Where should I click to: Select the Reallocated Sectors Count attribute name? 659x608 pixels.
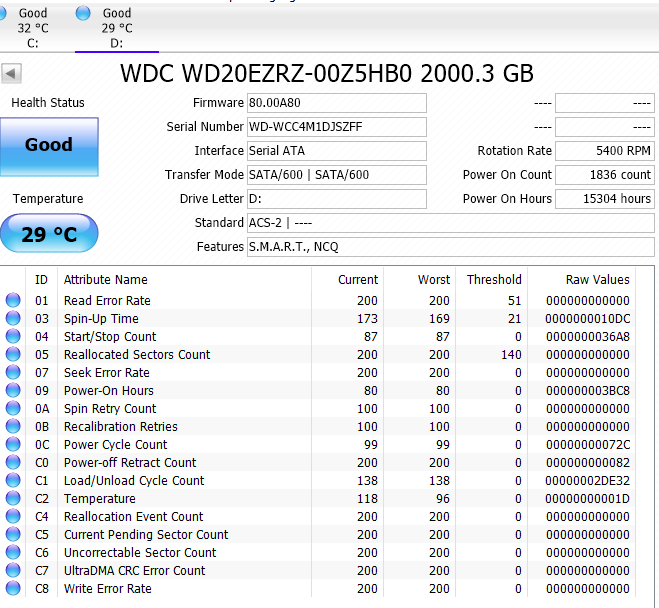point(137,355)
